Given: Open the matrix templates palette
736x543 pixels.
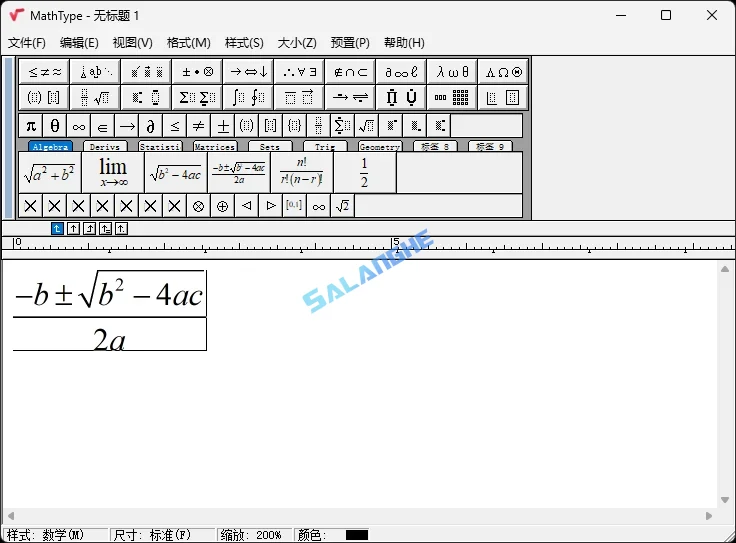Looking at the screenshot, I should pos(452,97).
